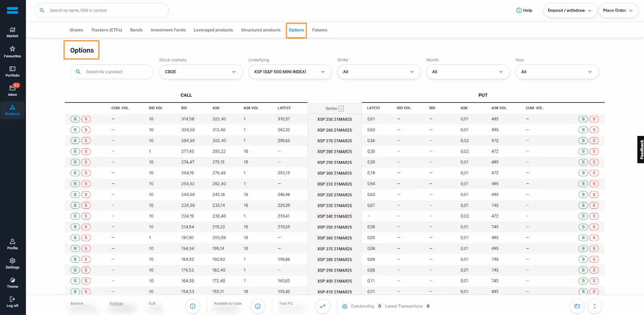Click the broker logo at top left
644x315 pixels.
12,10
